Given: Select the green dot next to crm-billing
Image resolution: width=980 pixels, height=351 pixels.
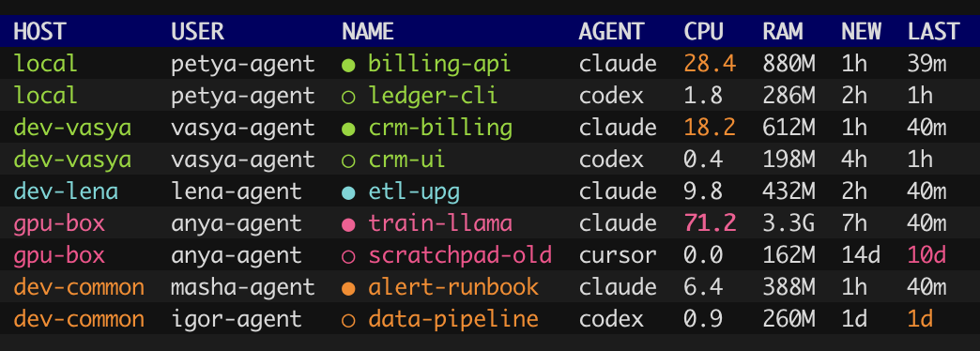Looking at the screenshot, I should click(x=349, y=129).
